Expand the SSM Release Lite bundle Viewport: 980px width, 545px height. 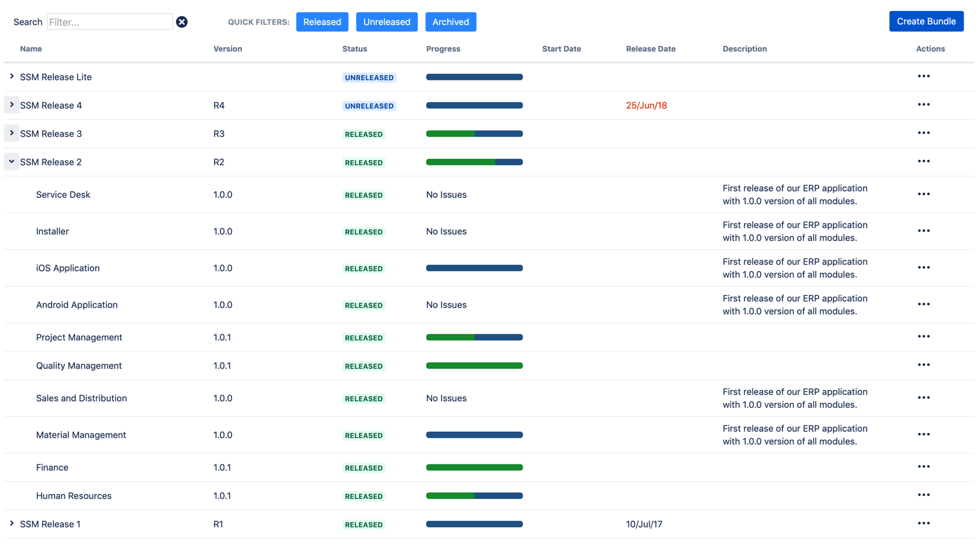(x=12, y=77)
